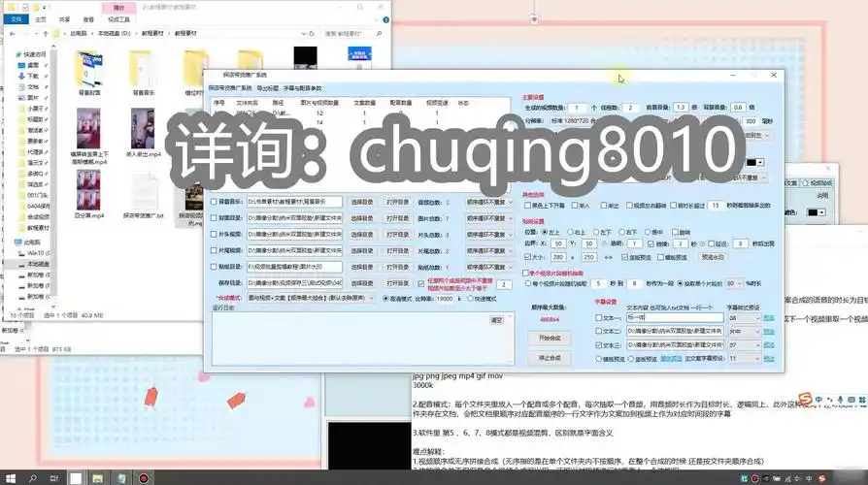Screen dimensions: 868x485
Task: Click the 开始合成 button
Action: 550,338
